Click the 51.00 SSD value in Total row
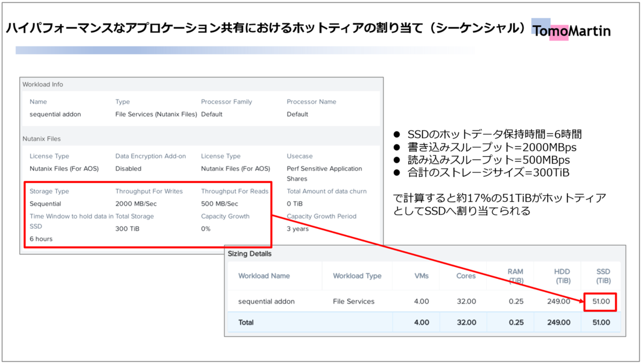642x364 pixels. click(x=601, y=322)
